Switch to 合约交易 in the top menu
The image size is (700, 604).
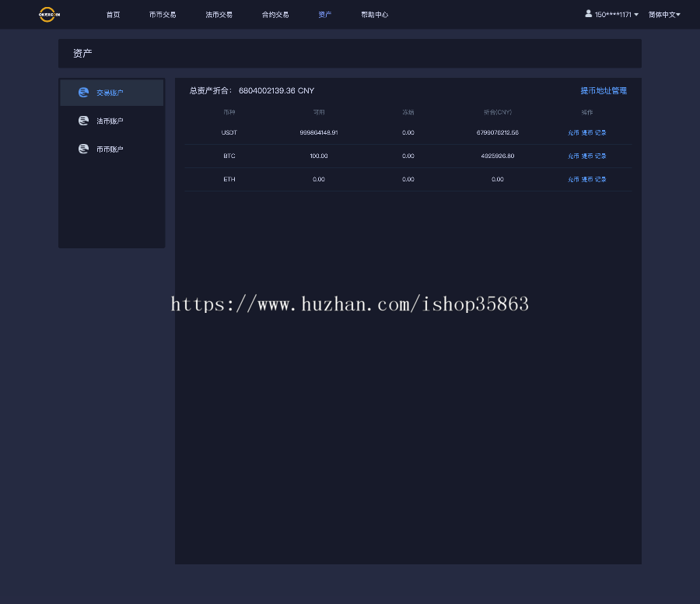click(x=275, y=15)
